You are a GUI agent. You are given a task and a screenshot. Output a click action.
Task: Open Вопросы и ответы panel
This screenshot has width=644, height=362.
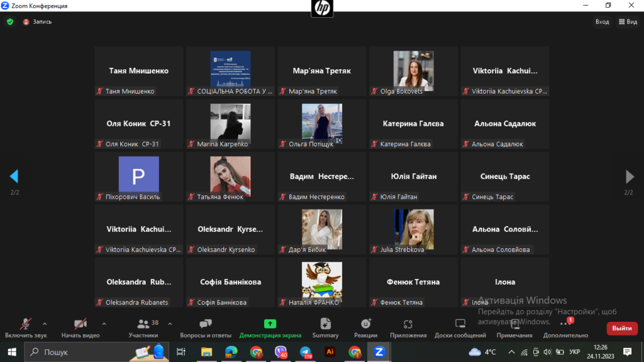[205, 324]
